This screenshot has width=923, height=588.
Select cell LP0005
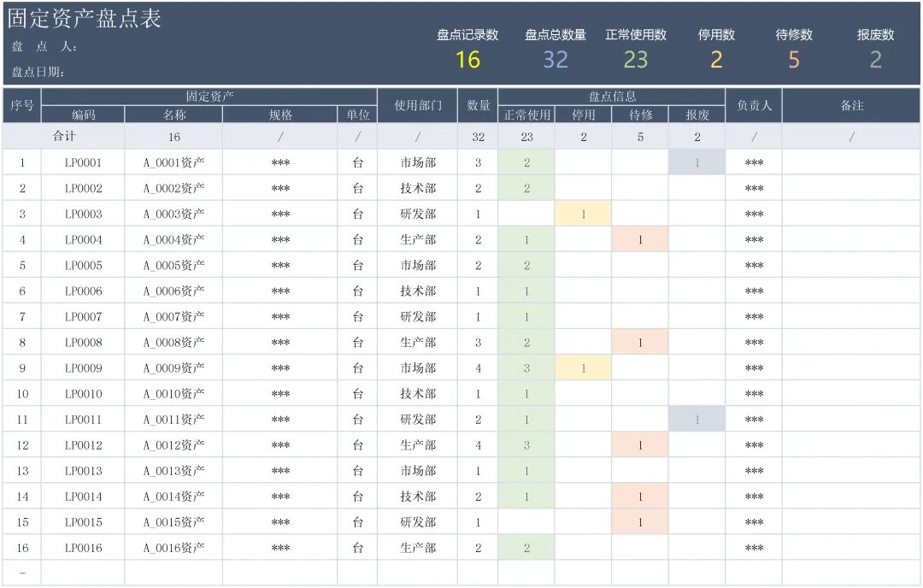coord(83,266)
